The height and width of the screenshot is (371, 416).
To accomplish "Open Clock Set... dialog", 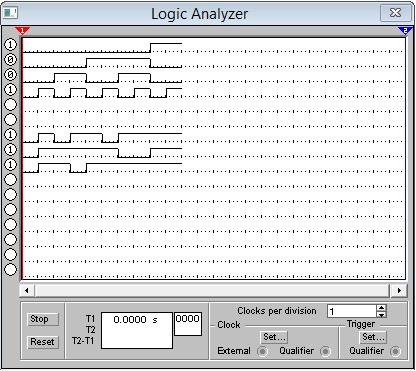I will coord(274,337).
